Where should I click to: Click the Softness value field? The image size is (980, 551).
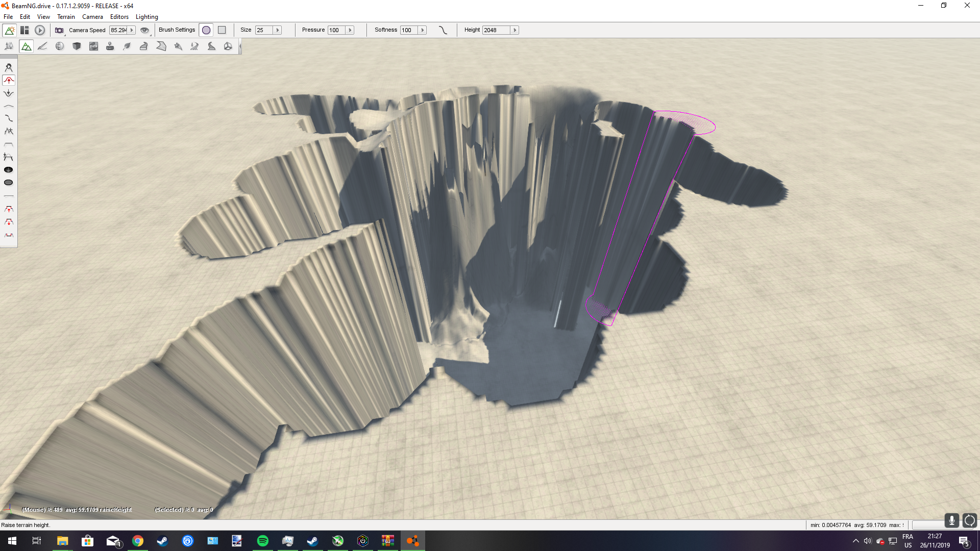[x=409, y=30]
